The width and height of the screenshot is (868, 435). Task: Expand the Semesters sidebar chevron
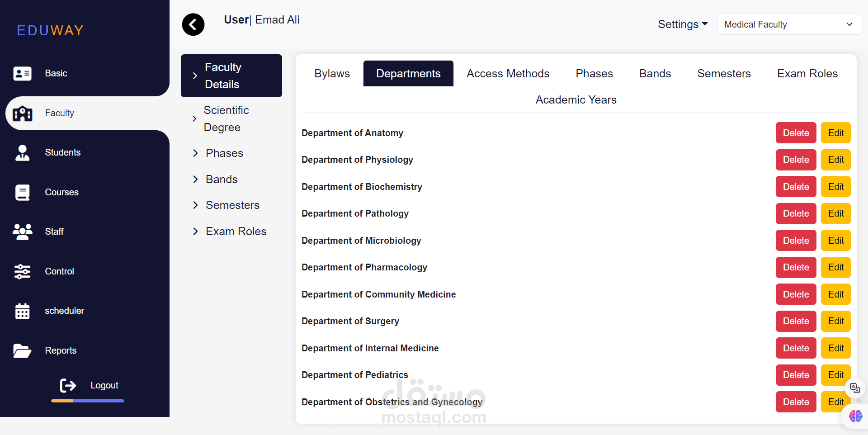(x=195, y=205)
